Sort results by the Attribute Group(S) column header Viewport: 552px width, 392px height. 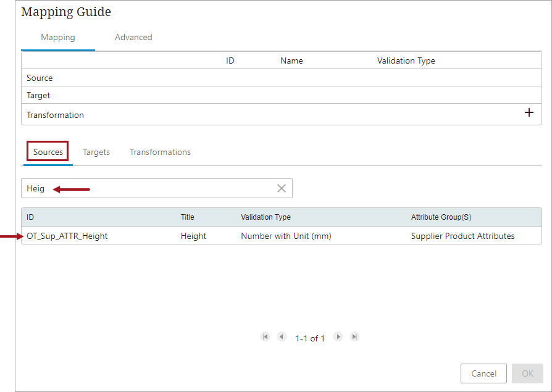pos(441,217)
